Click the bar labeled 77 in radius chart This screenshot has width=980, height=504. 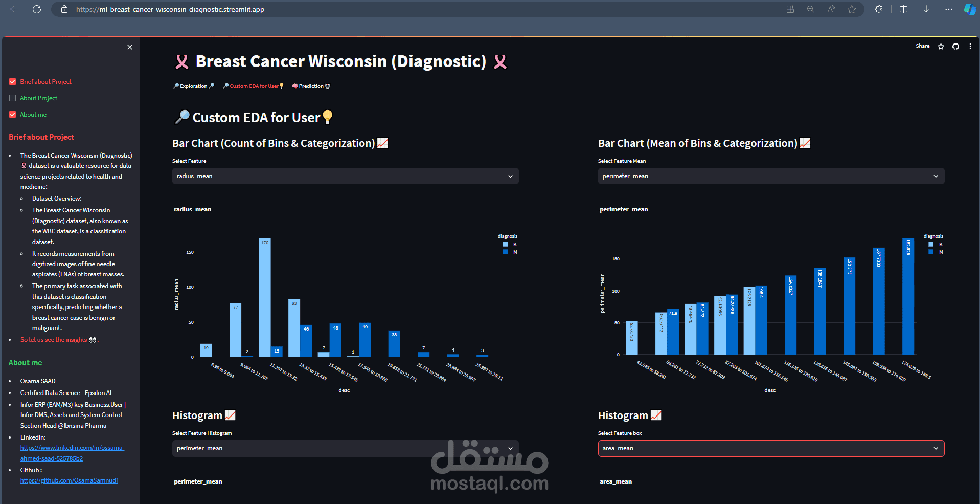(x=235, y=330)
